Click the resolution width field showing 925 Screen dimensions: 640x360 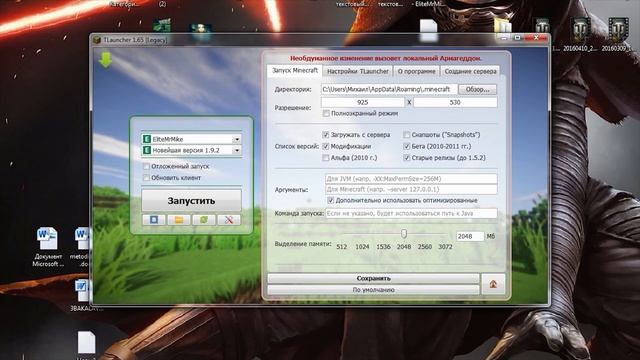(362, 102)
